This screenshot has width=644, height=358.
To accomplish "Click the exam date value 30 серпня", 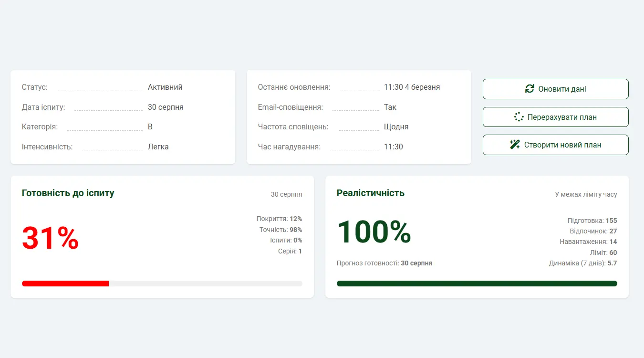I will pyautogui.click(x=166, y=107).
